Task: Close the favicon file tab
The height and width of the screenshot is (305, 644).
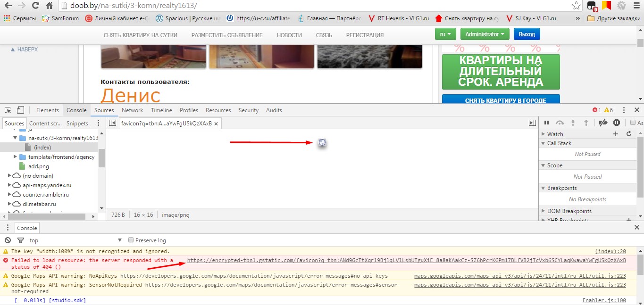Action: [216, 124]
